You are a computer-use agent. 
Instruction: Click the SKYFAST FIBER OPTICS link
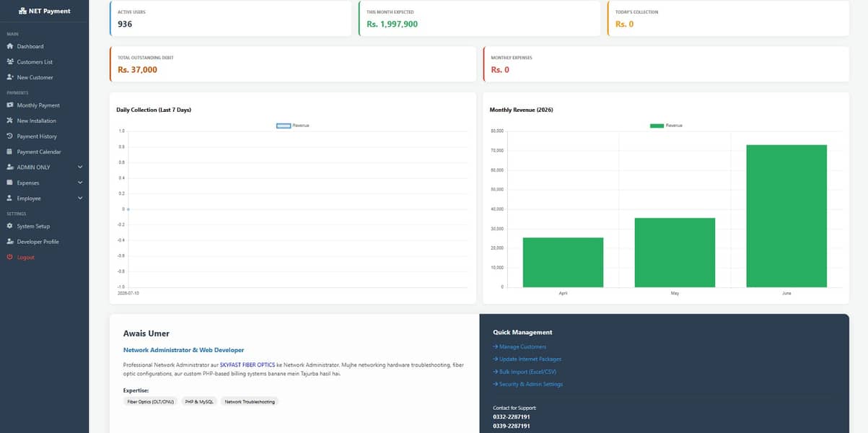click(247, 365)
